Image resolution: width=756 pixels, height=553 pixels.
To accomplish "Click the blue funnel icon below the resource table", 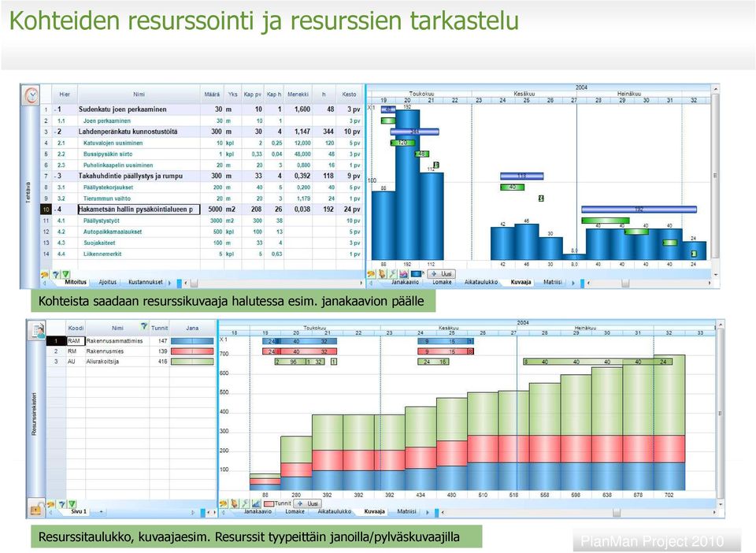I will pyautogui.click(x=61, y=504).
